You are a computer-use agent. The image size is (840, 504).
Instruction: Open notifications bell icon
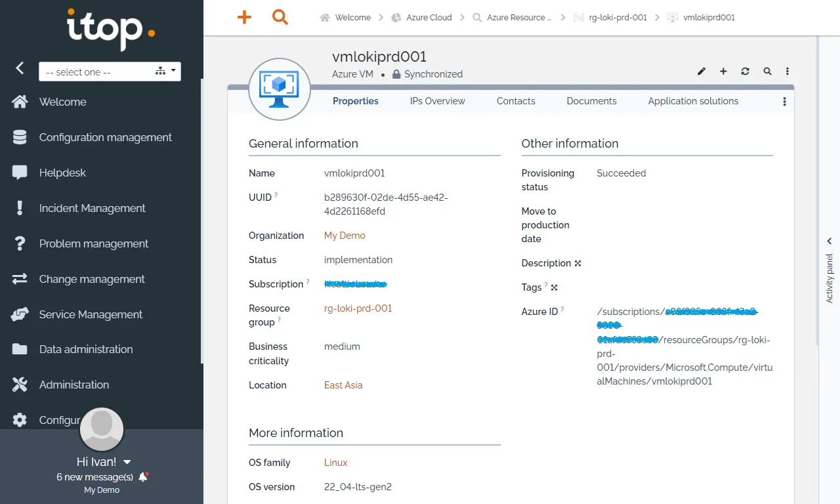click(144, 477)
